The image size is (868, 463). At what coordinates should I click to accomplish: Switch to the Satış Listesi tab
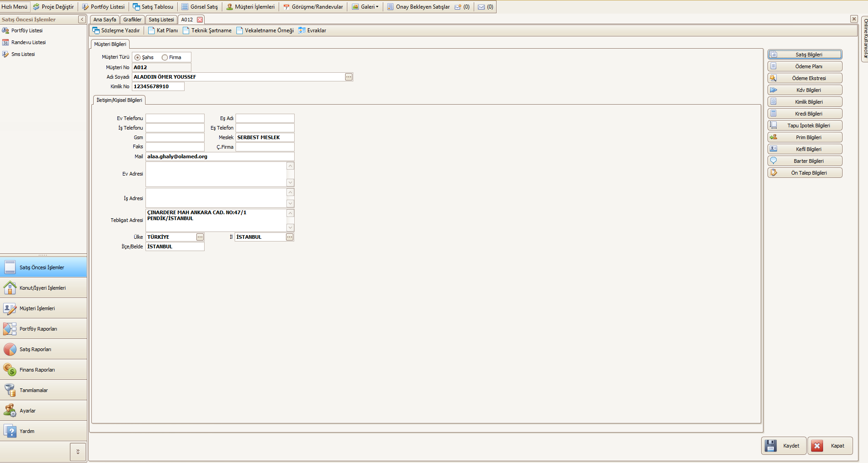(161, 20)
